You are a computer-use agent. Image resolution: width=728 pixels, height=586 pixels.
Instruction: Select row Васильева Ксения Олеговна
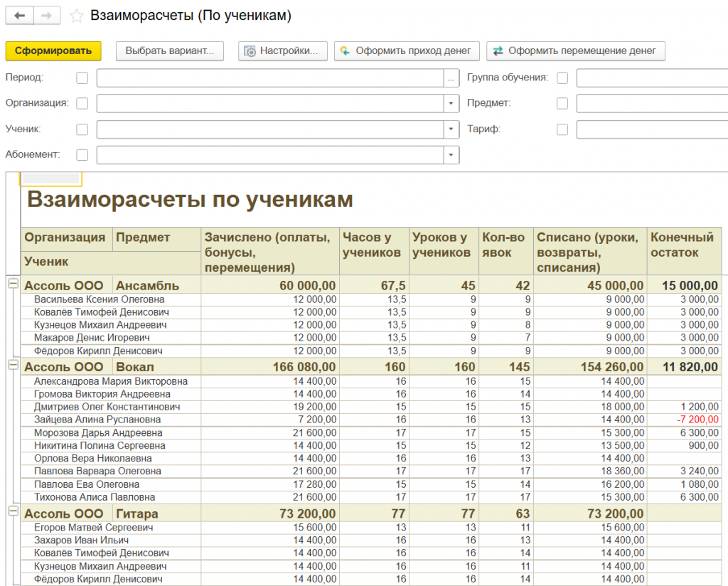[371, 300]
